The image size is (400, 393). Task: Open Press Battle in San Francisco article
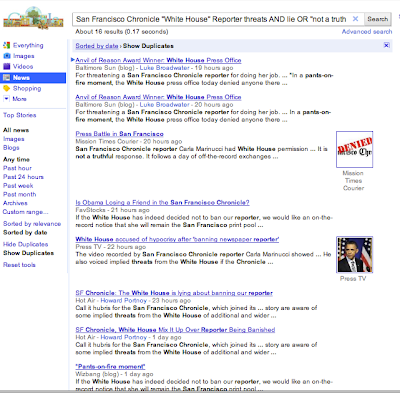119,134
